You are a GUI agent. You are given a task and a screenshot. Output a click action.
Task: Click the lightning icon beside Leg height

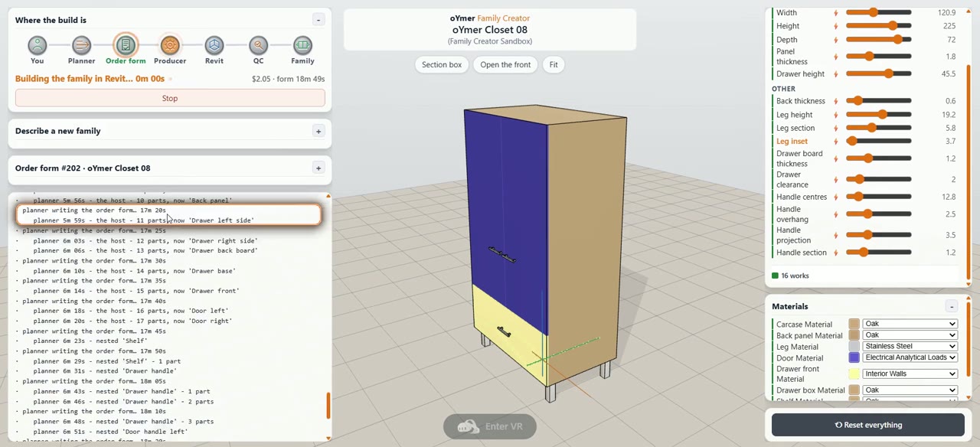click(x=835, y=115)
